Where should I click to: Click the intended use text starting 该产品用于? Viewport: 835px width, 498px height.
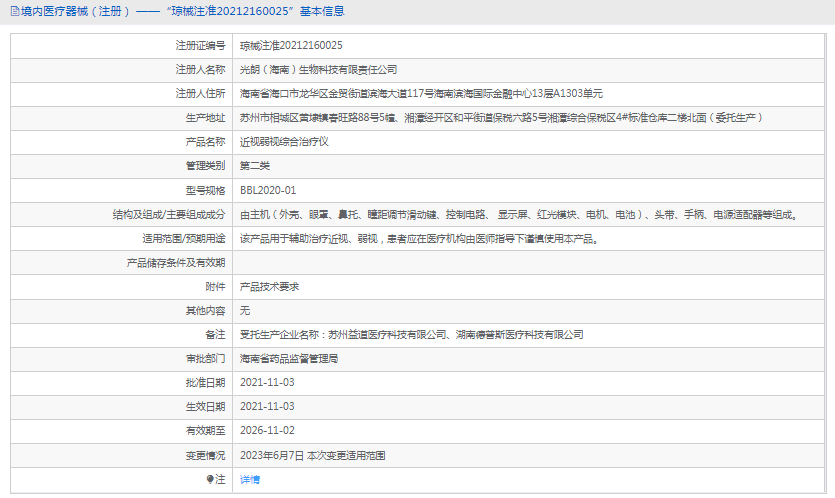pos(420,239)
